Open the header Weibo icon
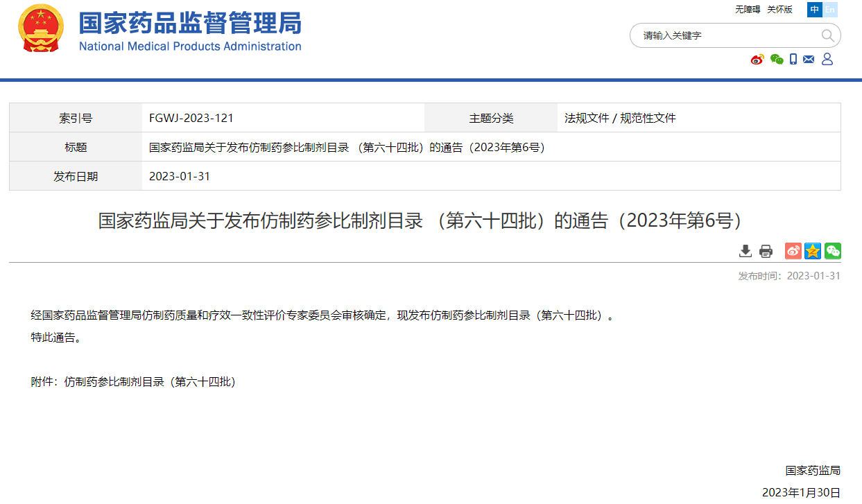Image resolution: width=862 pixels, height=504 pixels. pyautogui.click(x=757, y=60)
